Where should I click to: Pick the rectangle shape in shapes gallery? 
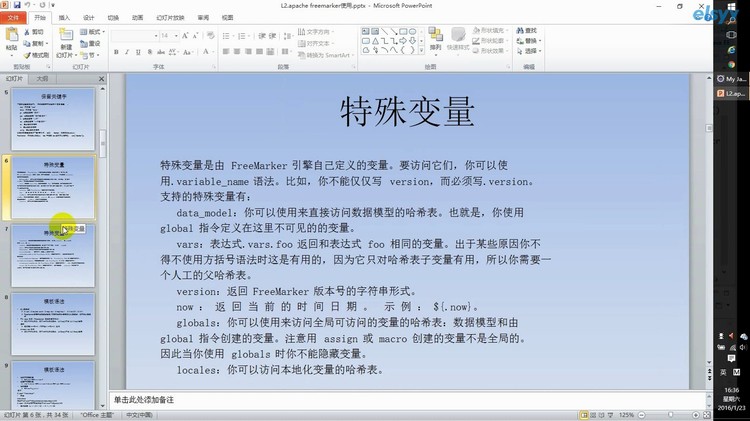403,32
